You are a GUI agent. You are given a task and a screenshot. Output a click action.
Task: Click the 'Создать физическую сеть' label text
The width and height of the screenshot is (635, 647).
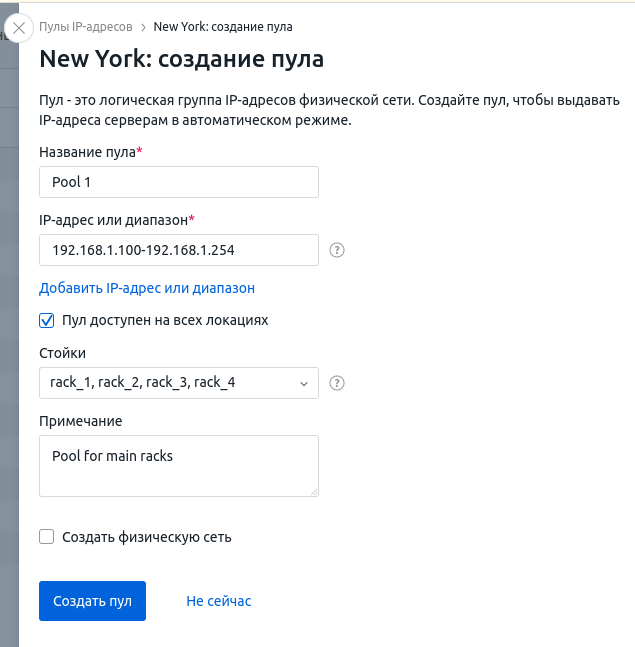tap(146, 537)
